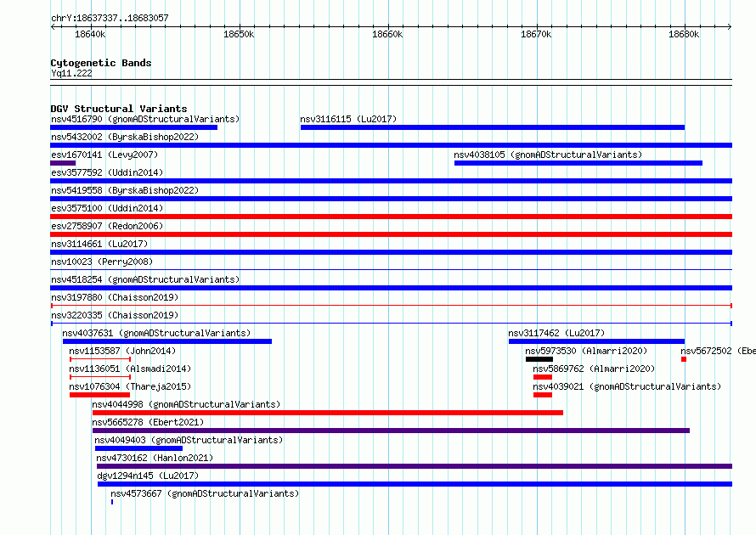Click the thin blue line of nsv10023
This screenshot has height=535, width=756.
click(391, 270)
